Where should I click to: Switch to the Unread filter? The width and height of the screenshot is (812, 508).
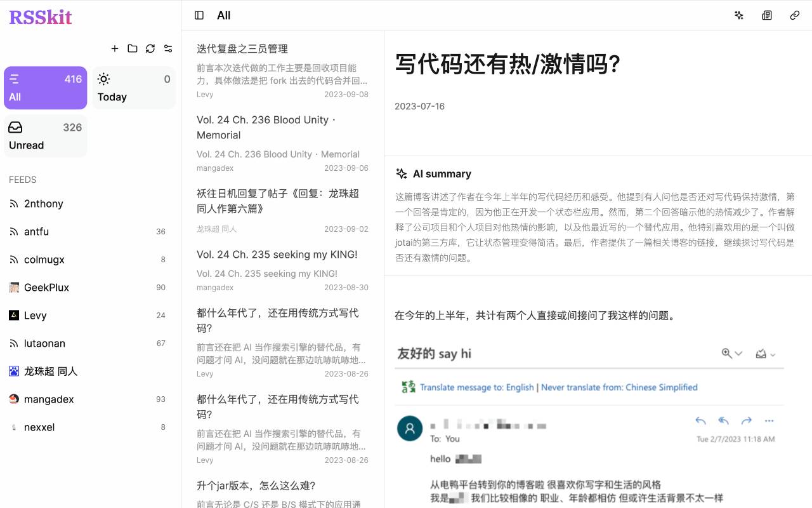(x=45, y=135)
